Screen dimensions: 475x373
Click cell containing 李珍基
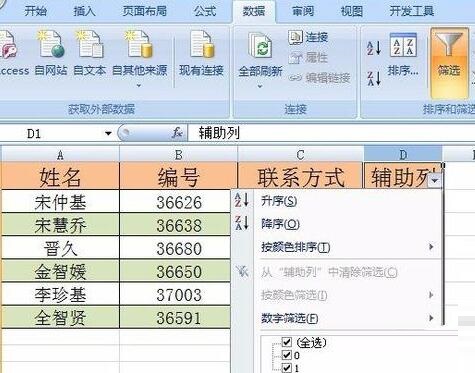pyautogui.click(x=60, y=295)
